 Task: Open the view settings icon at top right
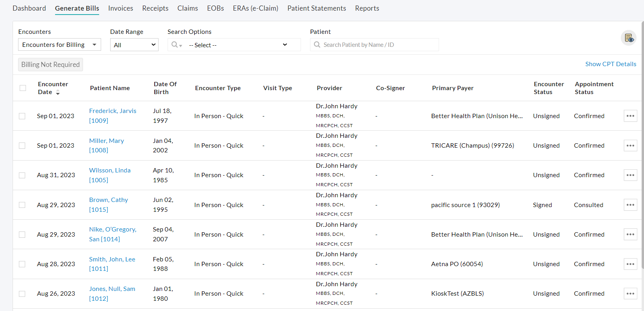coord(628,38)
